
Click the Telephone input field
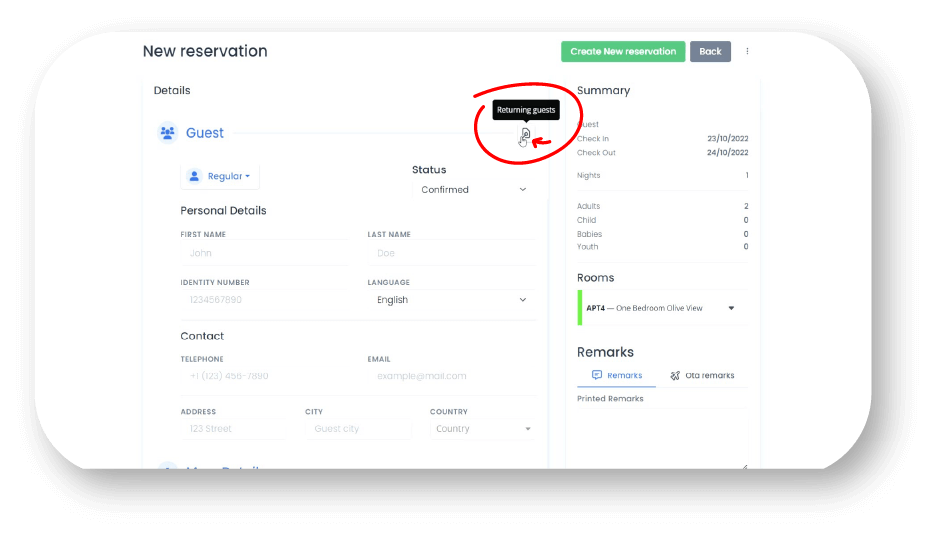tap(264, 376)
